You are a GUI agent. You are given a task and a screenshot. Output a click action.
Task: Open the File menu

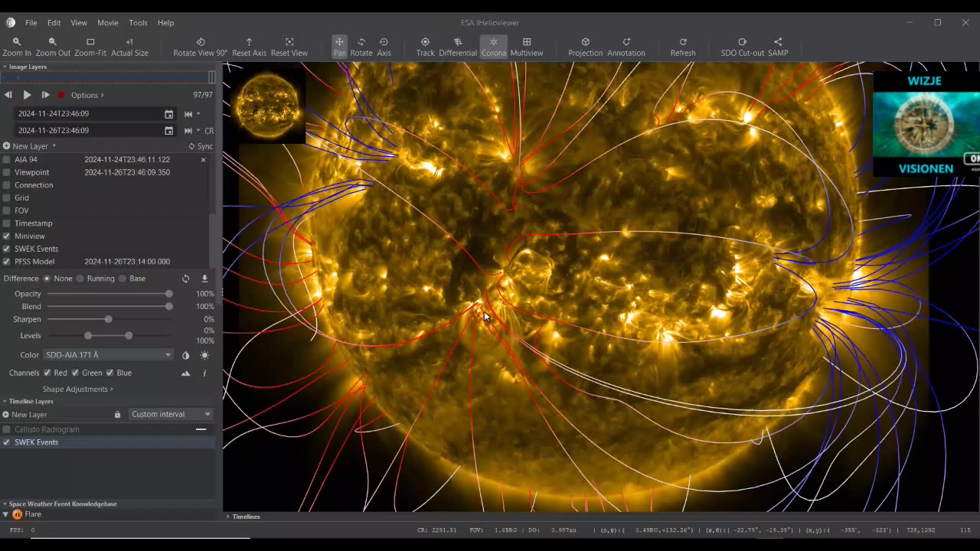click(x=31, y=23)
